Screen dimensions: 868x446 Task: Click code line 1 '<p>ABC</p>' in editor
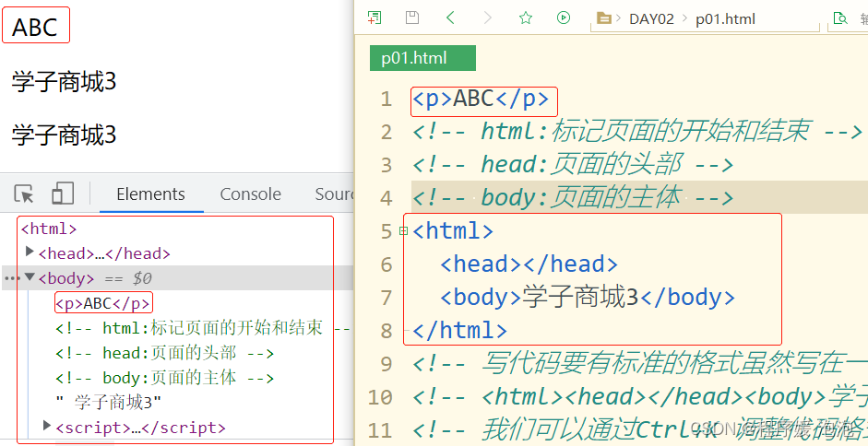[x=481, y=99]
